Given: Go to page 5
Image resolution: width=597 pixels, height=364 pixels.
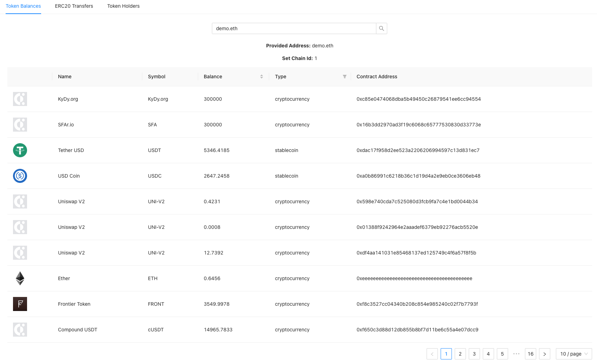Looking at the screenshot, I should click(x=502, y=354).
